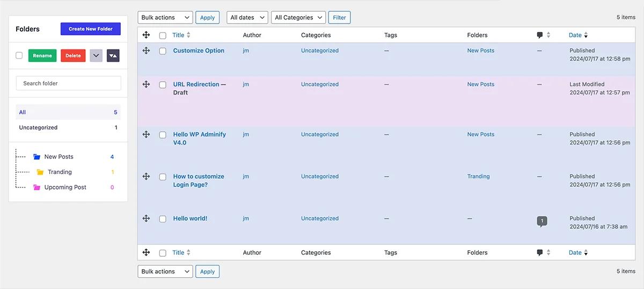Select the Uncategorized folder filter
Viewport: 644px width, 289px height.
coord(68,128)
